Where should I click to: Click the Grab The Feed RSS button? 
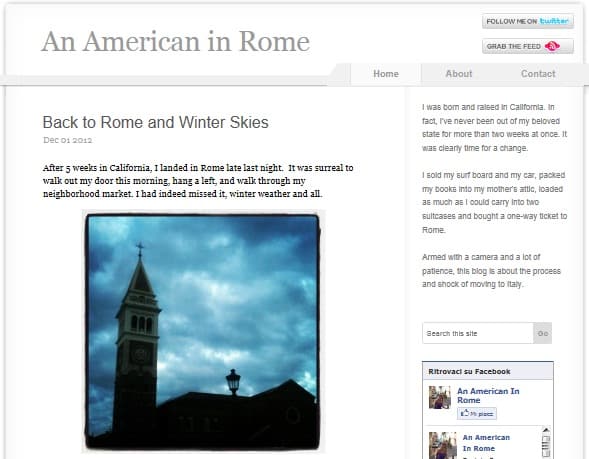[x=528, y=46]
